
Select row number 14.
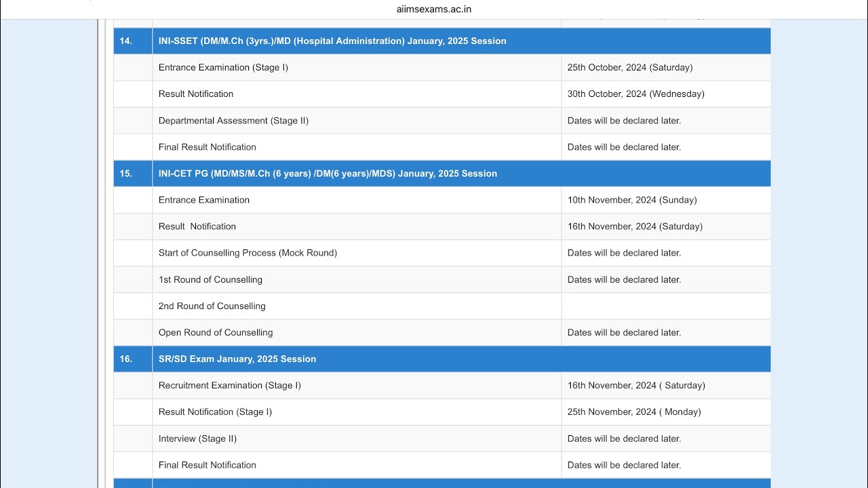(x=126, y=41)
